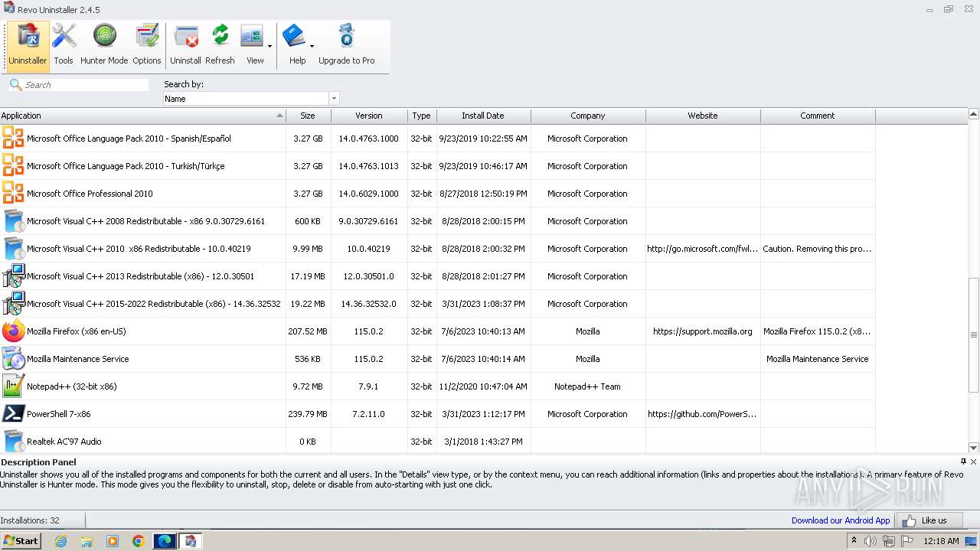
Task: Refresh the installed programs list
Action: tap(220, 44)
